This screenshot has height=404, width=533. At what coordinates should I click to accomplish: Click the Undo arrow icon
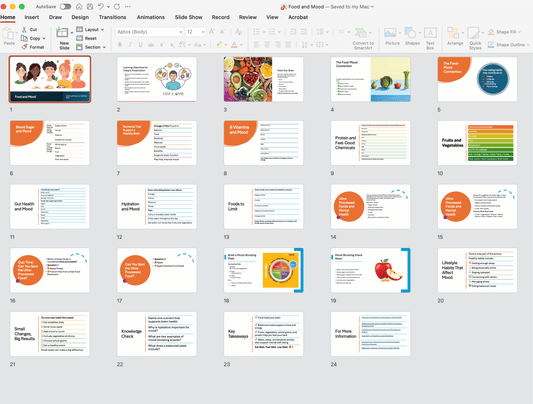pos(101,6)
